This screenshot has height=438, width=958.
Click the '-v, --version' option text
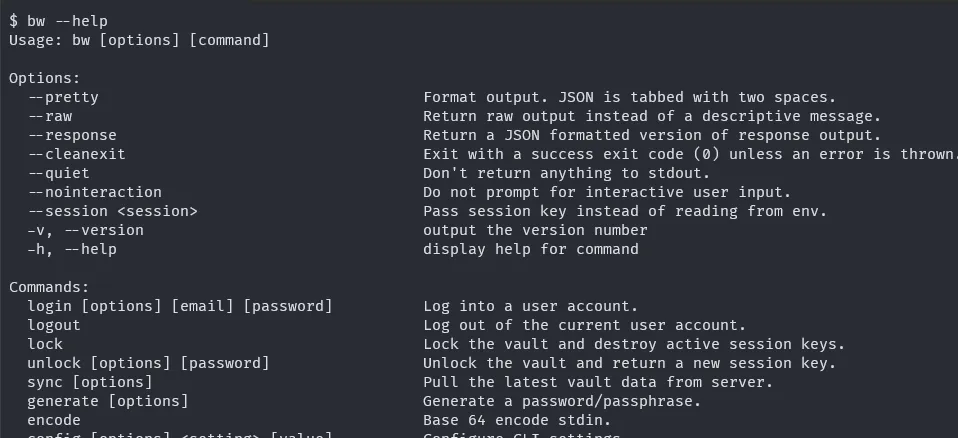click(85, 230)
